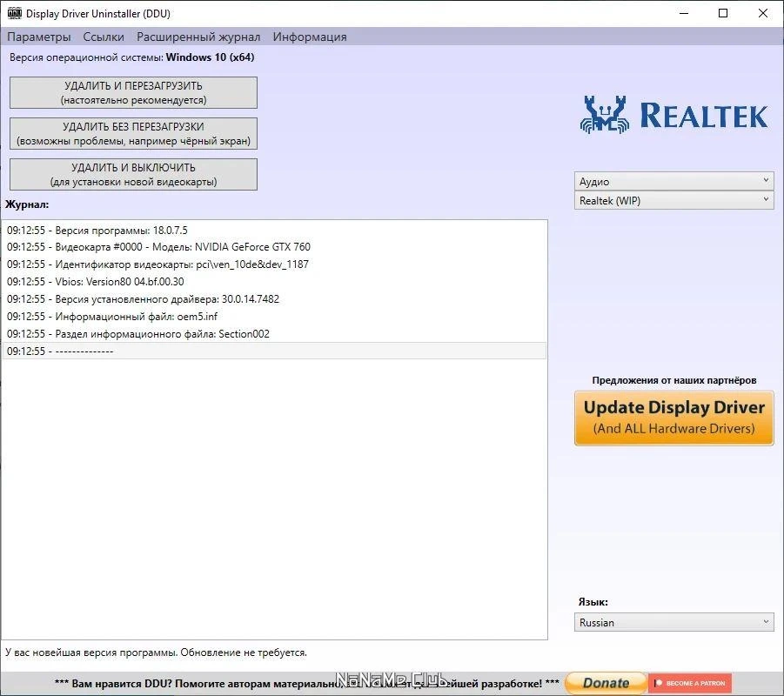Click the Язык label
Viewport: 784px width, 696px height.
pos(593,602)
